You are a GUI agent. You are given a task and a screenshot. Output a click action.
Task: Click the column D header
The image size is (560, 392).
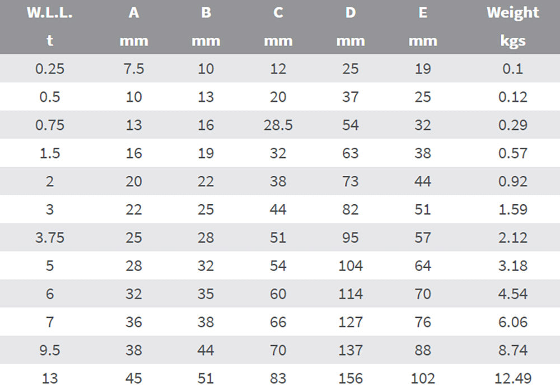351,12
